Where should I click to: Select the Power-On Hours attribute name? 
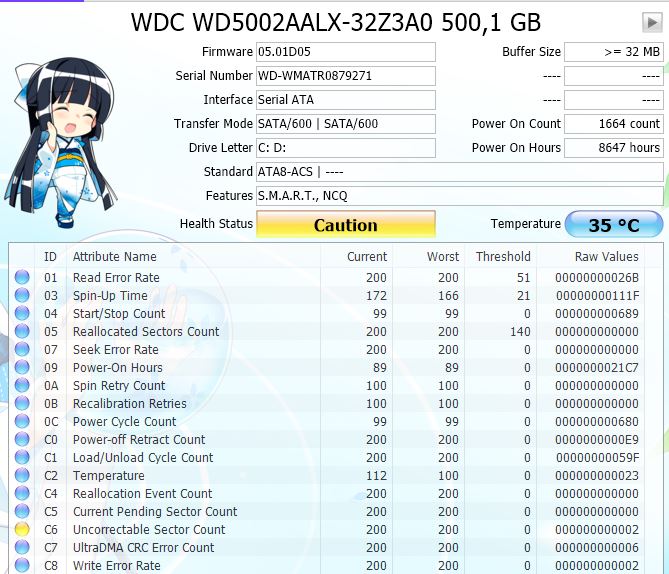pos(118,367)
